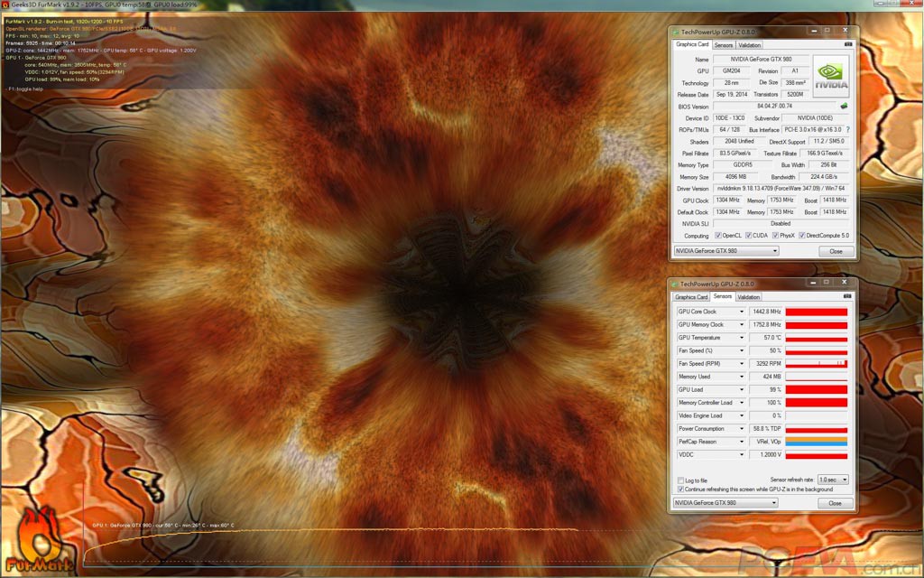924x578 pixels.
Task: Click the NVIDIA logo in GPU-Z
Action: [x=831, y=76]
